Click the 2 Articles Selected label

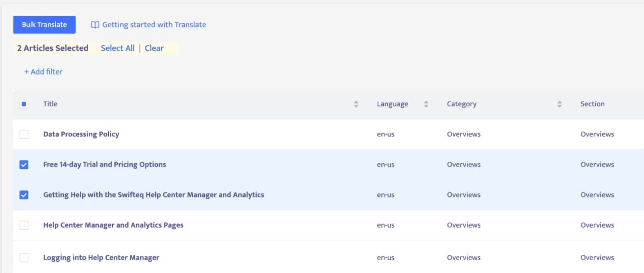pyautogui.click(x=53, y=48)
